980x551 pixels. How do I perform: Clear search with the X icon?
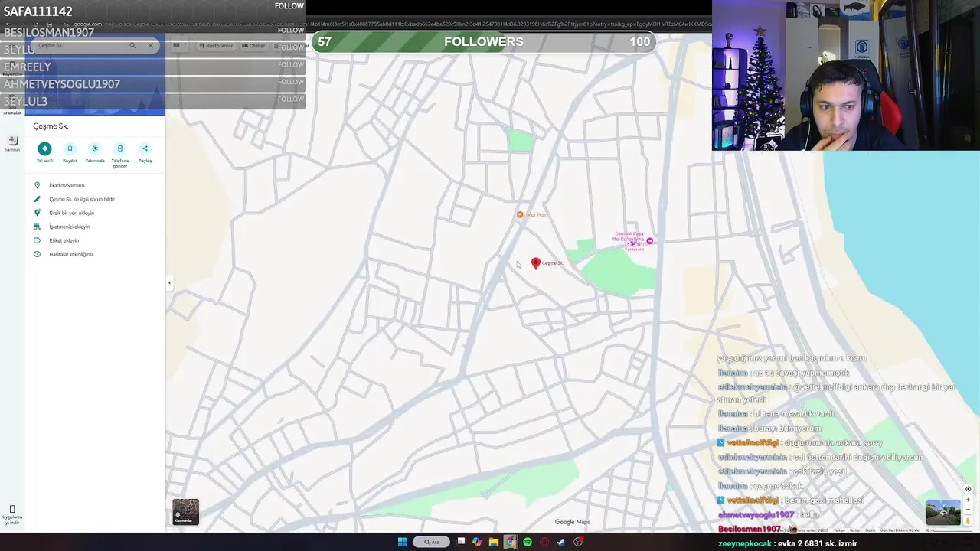[150, 46]
